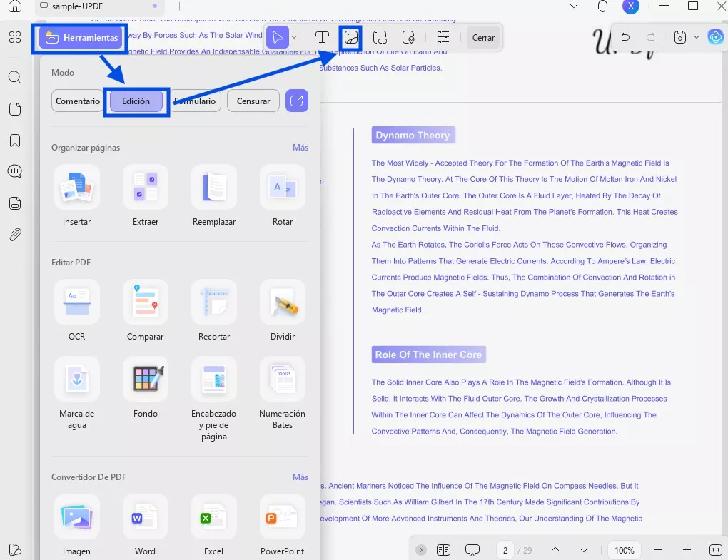The width and height of the screenshot is (728, 560).
Task: Open Más link next to Organizar páginas
Action: tap(300, 148)
